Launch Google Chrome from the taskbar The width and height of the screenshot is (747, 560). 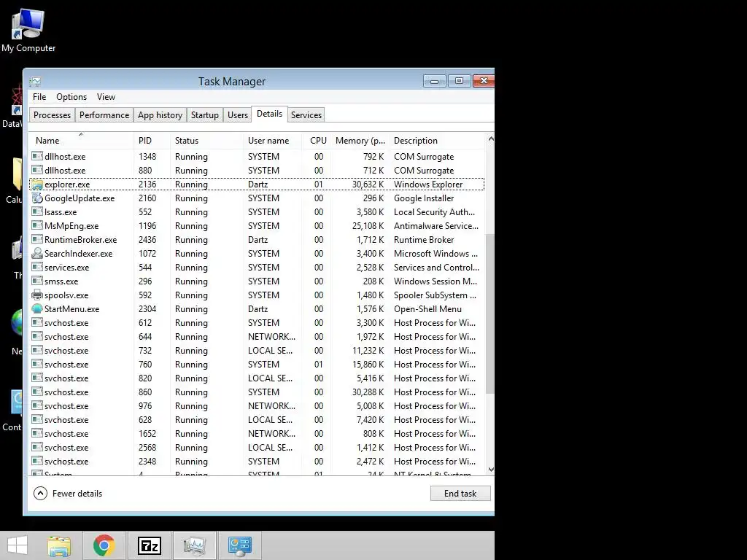[x=104, y=545]
